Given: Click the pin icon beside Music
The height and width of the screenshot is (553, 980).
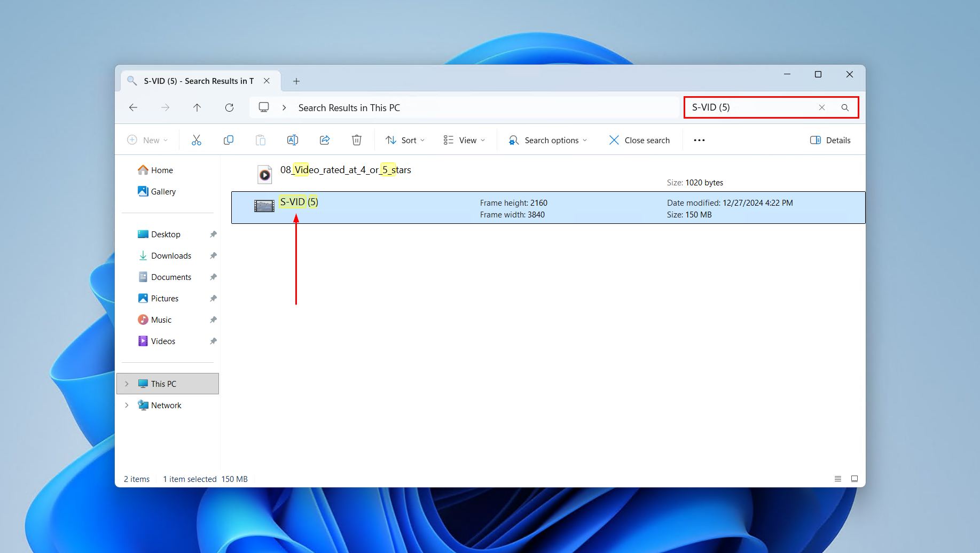Looking at the screenshot, I should (x=213, y=320).
